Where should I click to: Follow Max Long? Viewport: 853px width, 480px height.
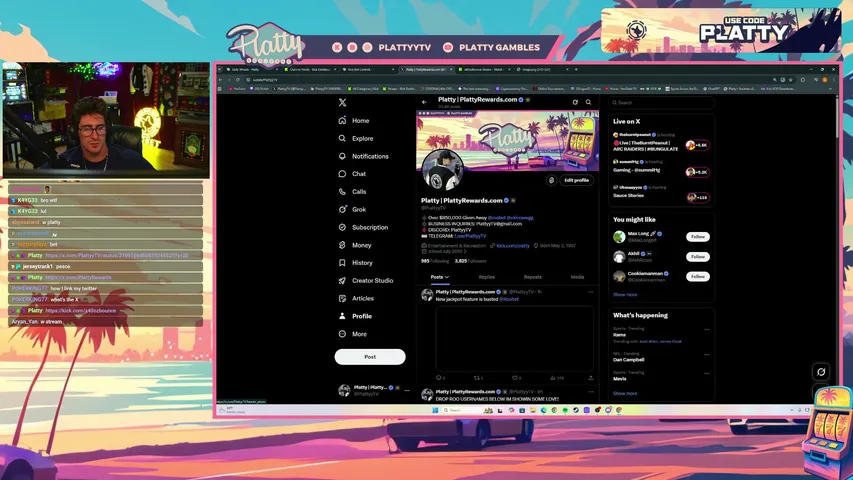(697, 237)
